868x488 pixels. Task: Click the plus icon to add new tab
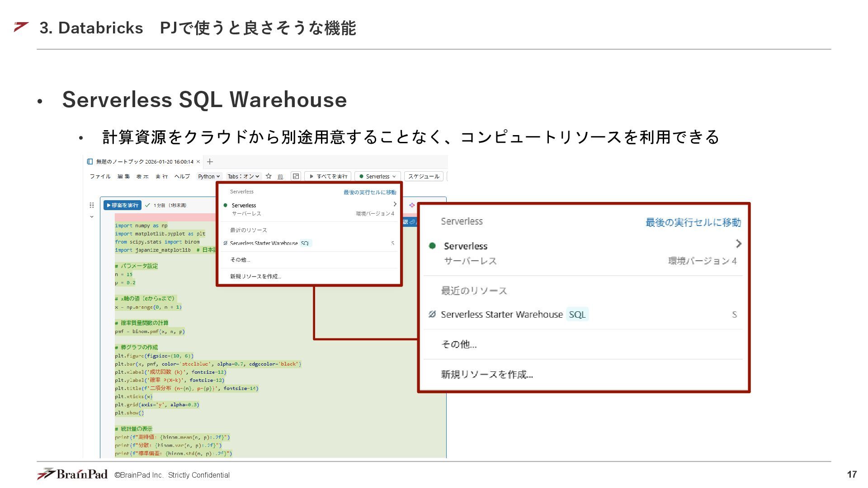click(x=210, y=161)
